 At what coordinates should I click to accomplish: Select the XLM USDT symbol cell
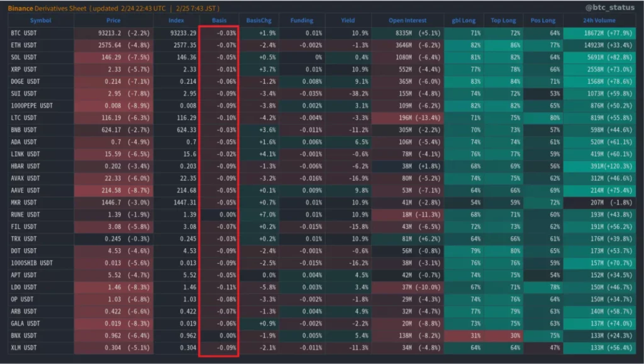[x=41, y=348]
